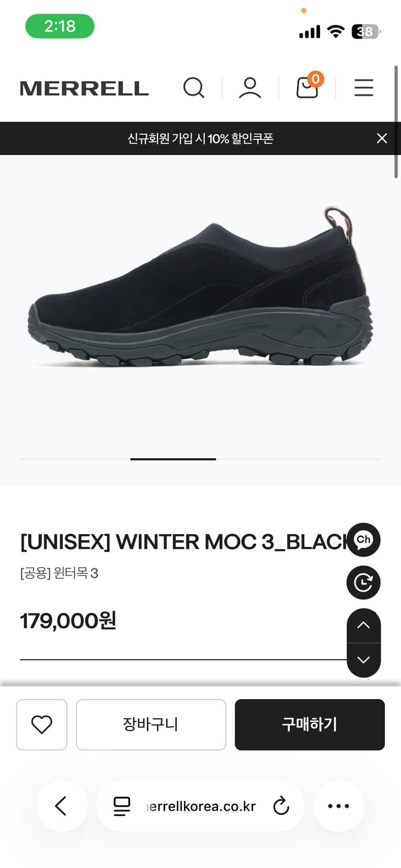
Task: Open page tools icon in address bar
Action: pos(122,806)
